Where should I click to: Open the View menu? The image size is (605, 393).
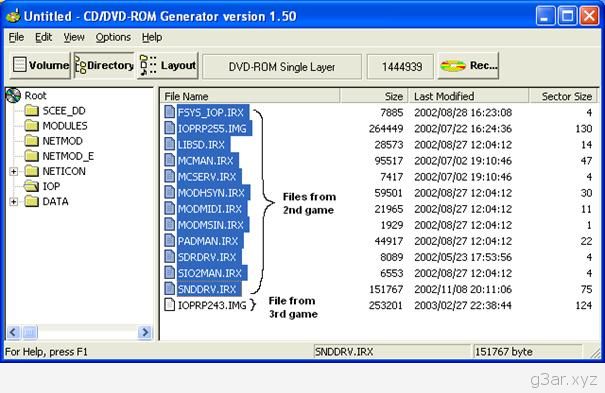(x=74, y=37)
